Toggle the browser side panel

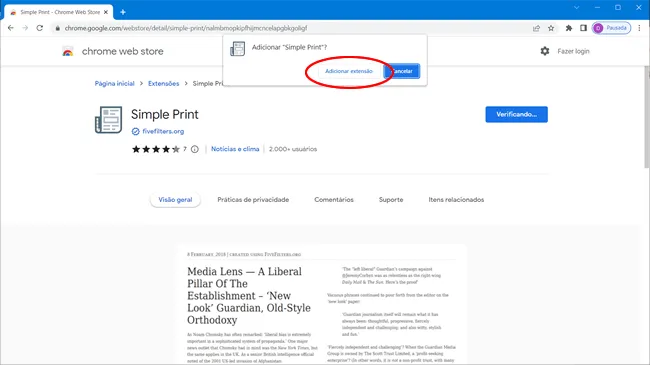(583, 28)
